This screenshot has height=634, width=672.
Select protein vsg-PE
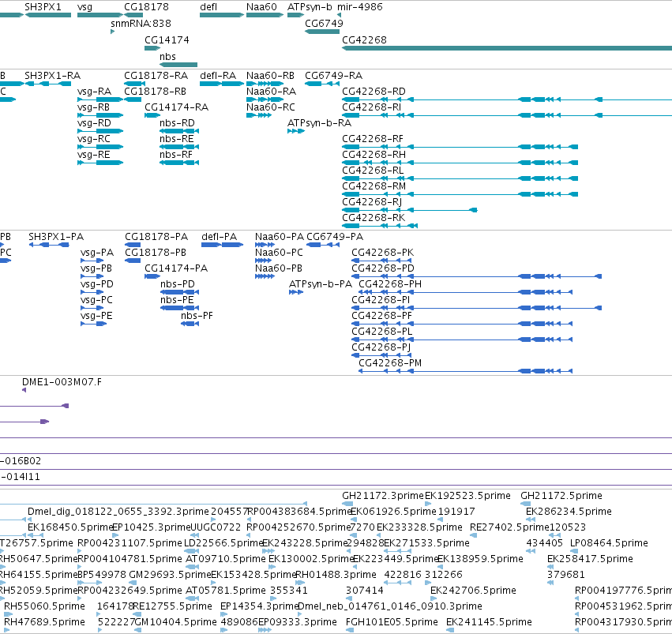[96, 316]
